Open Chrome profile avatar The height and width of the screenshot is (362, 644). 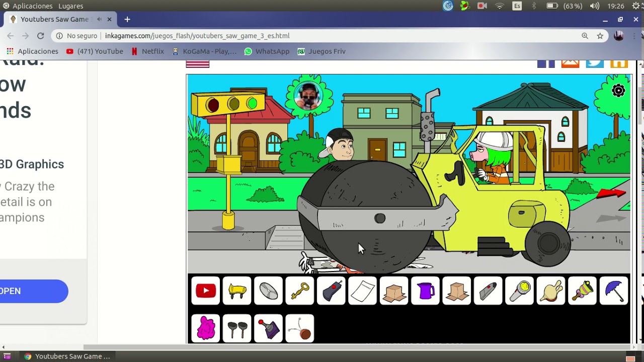(619, 36)
